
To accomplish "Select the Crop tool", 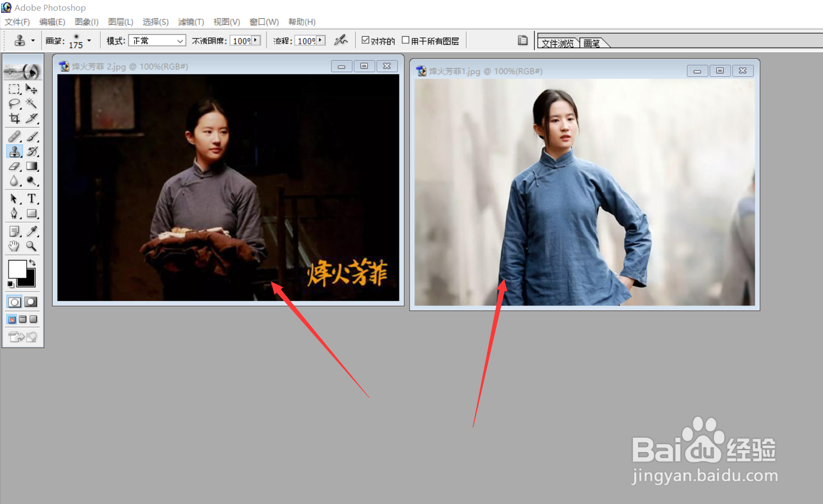I will coord(14,118).
